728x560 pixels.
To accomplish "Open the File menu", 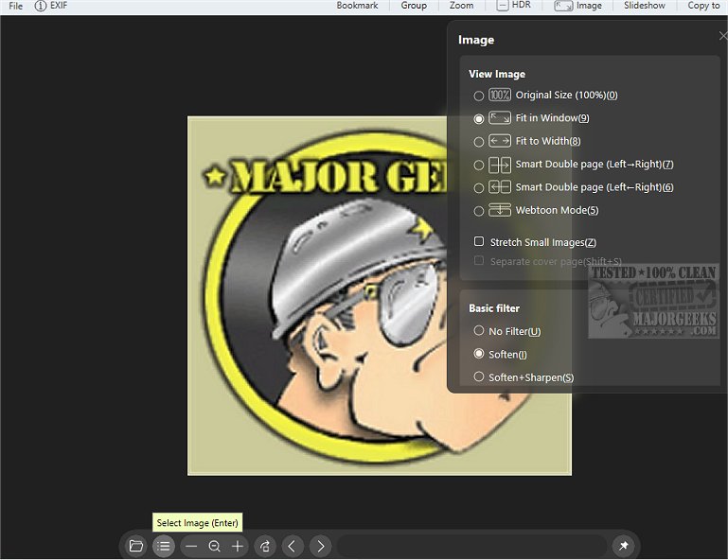I will 16,6.
